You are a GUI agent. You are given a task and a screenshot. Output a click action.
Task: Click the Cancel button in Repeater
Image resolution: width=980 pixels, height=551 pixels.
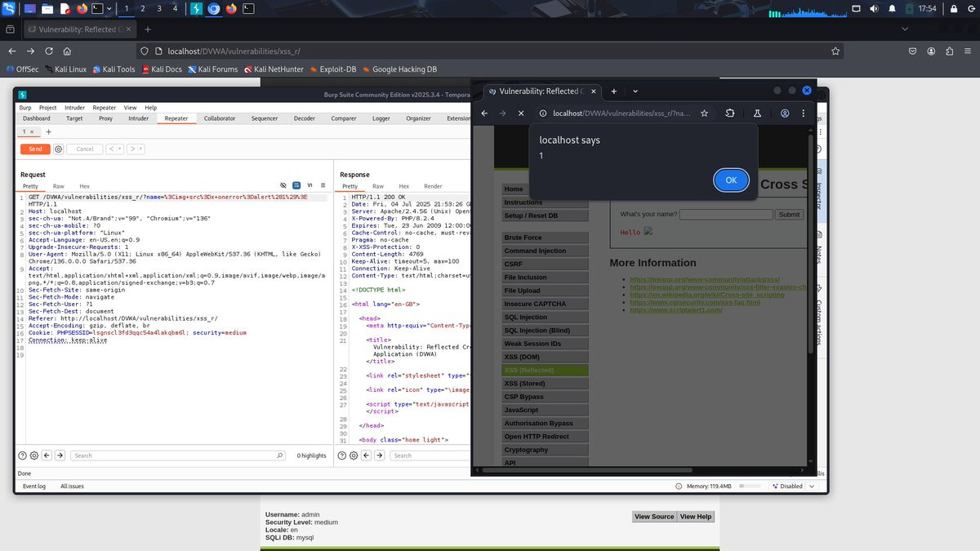coord(85,149)
